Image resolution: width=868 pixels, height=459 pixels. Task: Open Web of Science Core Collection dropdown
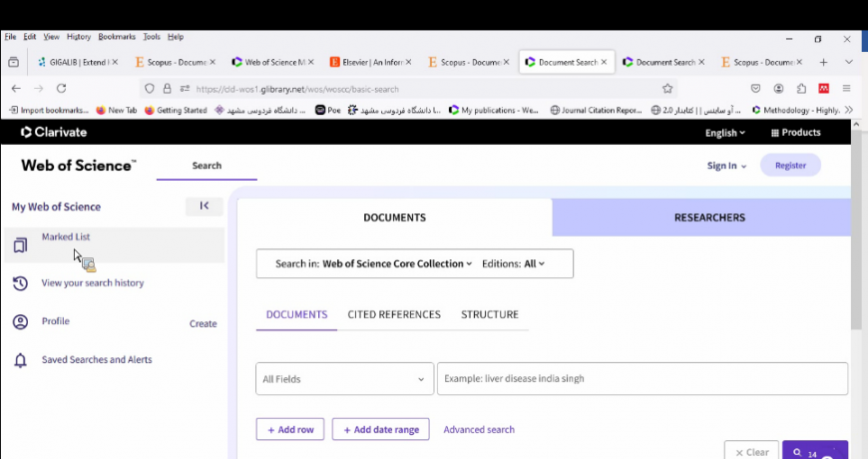tap(397, 263)
